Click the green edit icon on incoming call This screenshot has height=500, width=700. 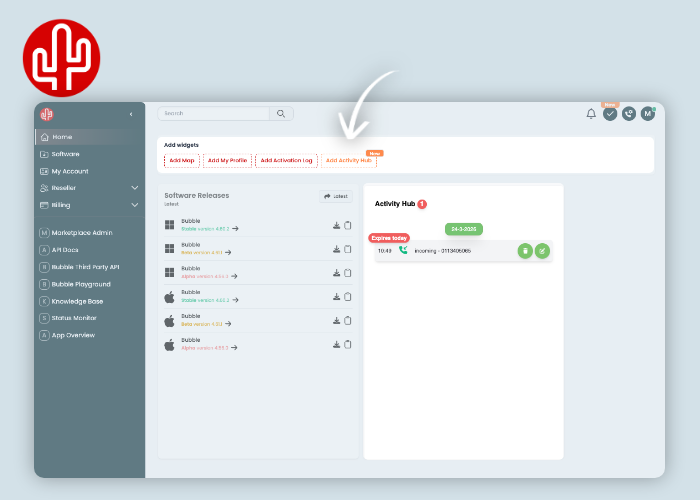click(x=542, y=251)
